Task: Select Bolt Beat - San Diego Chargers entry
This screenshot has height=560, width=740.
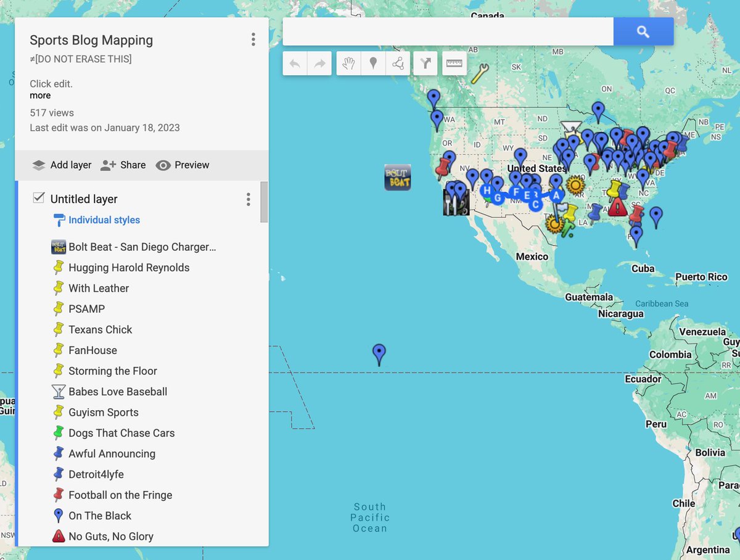Action: click(142, 247)
